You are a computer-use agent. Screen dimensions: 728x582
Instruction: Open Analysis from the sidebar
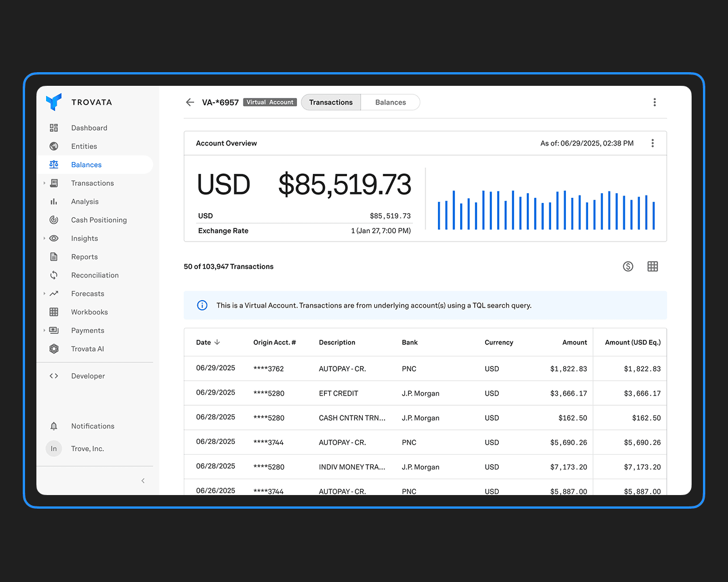pos(85,201)
